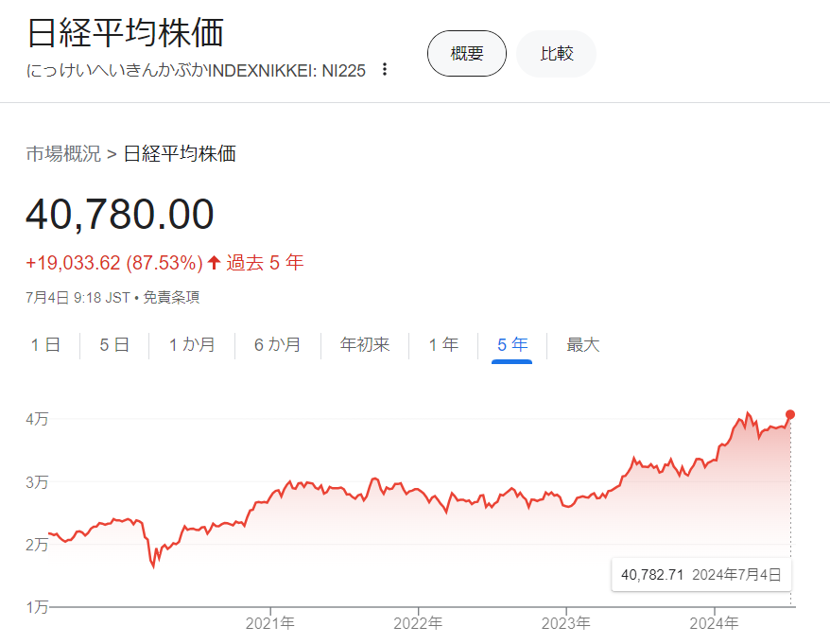Select the 1か月 range tab
Viewport: 830px width, 644px height.
coord(192,345)
